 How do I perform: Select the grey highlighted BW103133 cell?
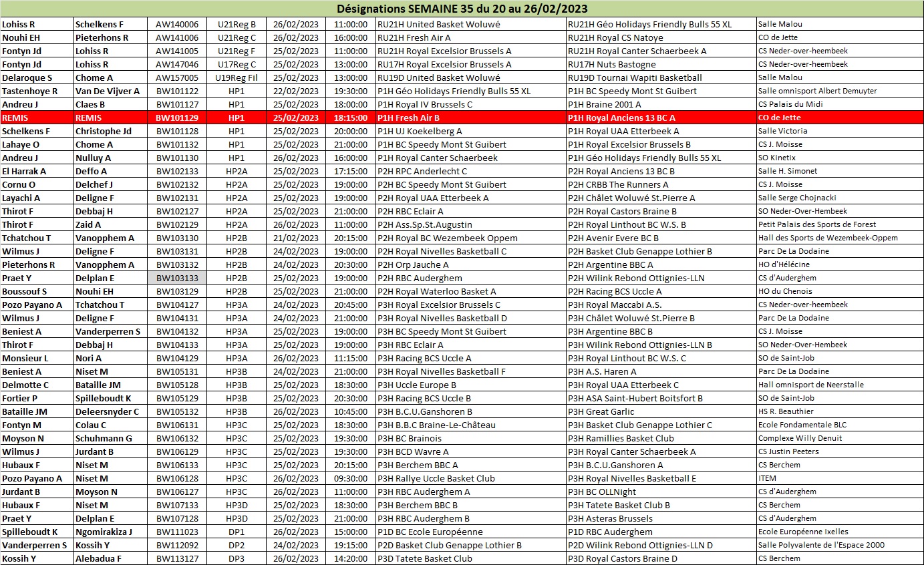point(177,278)
